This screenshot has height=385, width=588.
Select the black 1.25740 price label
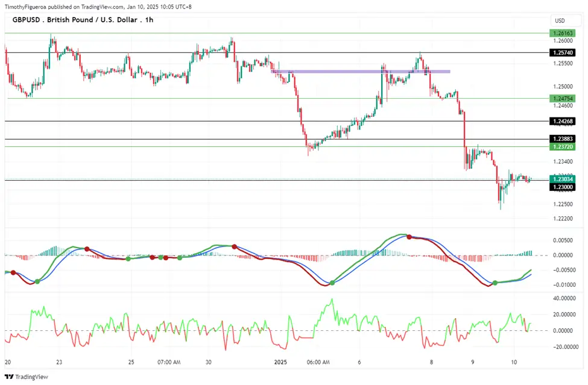point(562,53)
